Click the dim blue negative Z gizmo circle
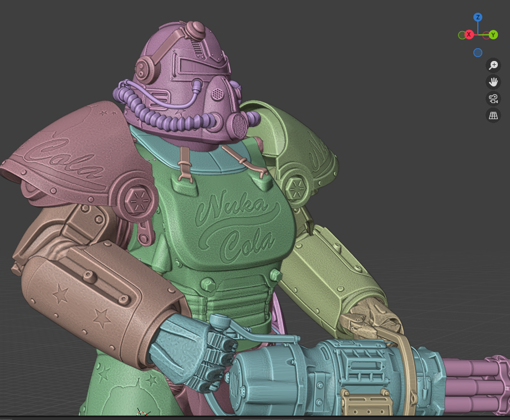Screen dimensions: 510x420 pyautogui.click(x=477, y=53)
